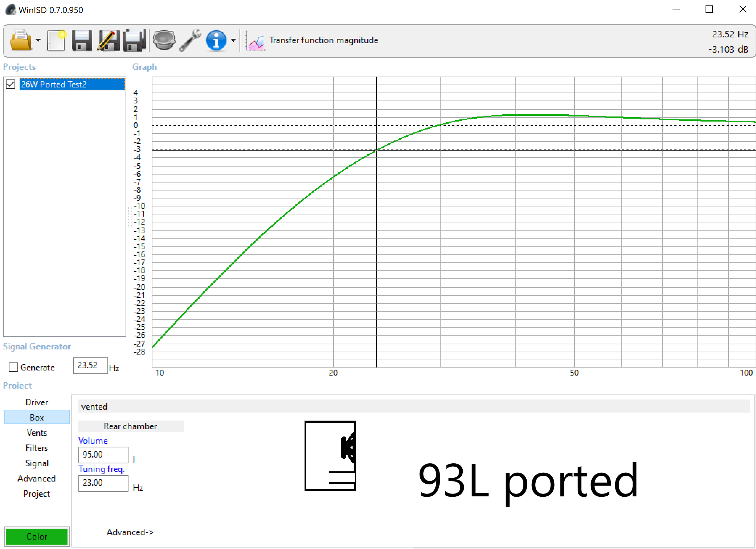
Task: Click the WinISD application title icon
Action: (x=11, y=10)
